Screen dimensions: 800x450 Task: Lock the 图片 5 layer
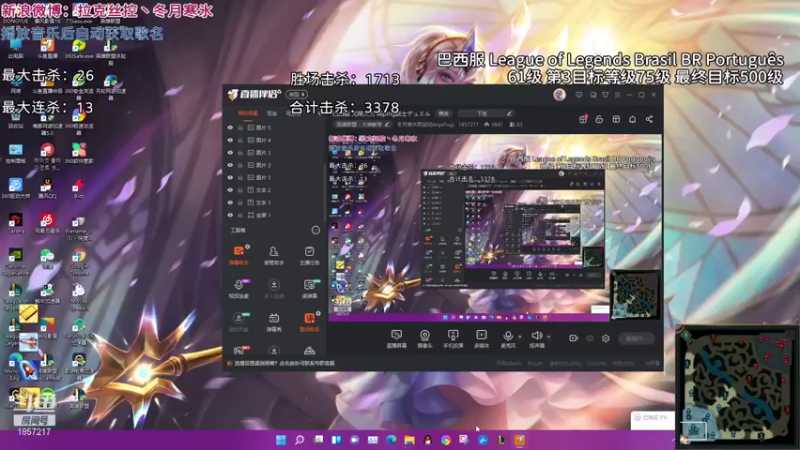pos(240,128)
